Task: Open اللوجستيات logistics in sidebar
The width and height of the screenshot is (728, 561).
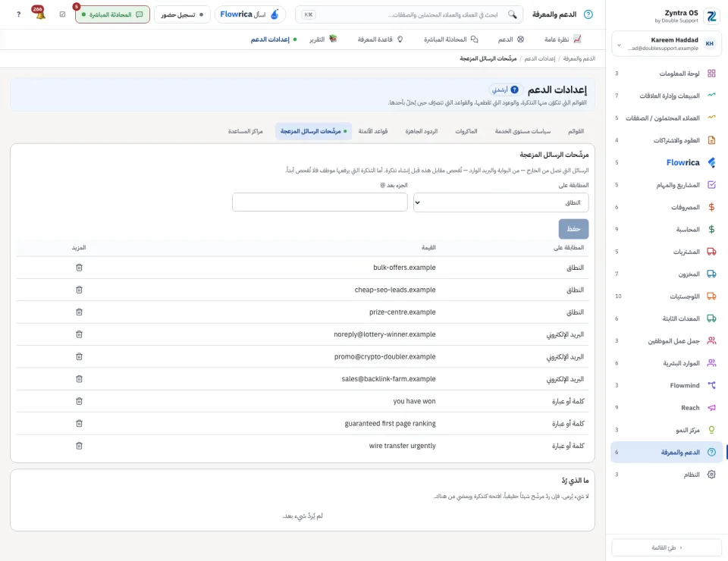Action: click(x=667, y=296)
